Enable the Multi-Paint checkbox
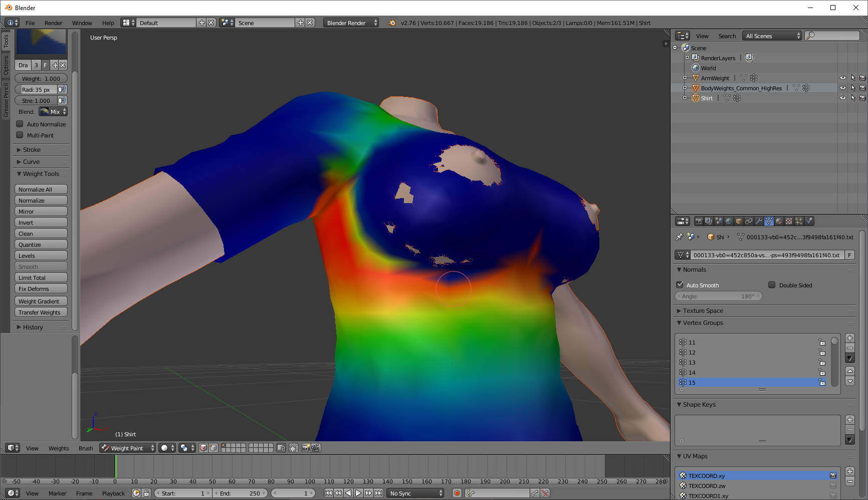868x500 pixels. point(20,135)
